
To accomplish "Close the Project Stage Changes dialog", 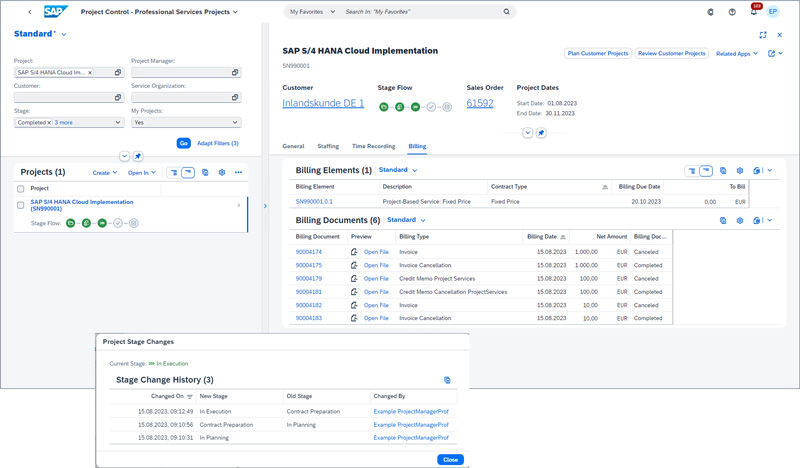I will click(x=451, y=460).
